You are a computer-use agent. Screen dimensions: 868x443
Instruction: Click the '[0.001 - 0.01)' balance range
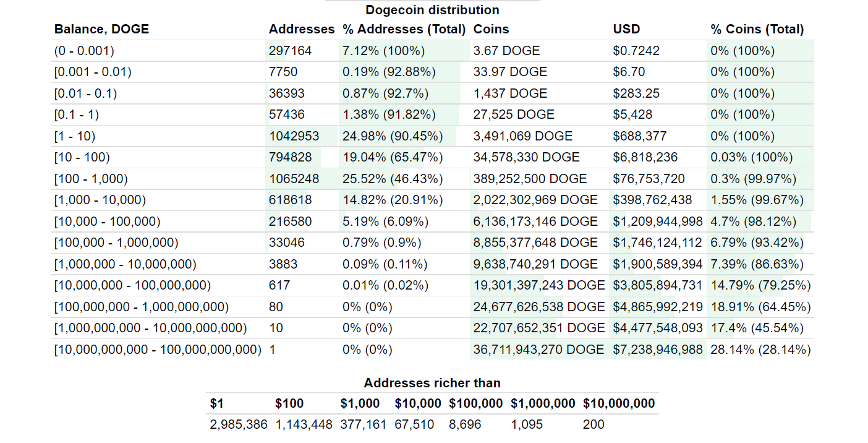coord(93,72)
